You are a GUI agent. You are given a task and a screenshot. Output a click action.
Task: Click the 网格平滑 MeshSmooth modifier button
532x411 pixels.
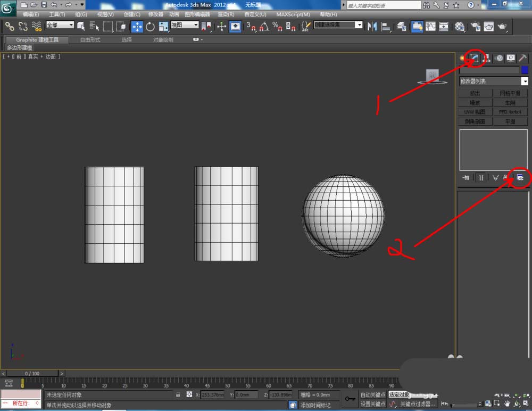[510, 93]
